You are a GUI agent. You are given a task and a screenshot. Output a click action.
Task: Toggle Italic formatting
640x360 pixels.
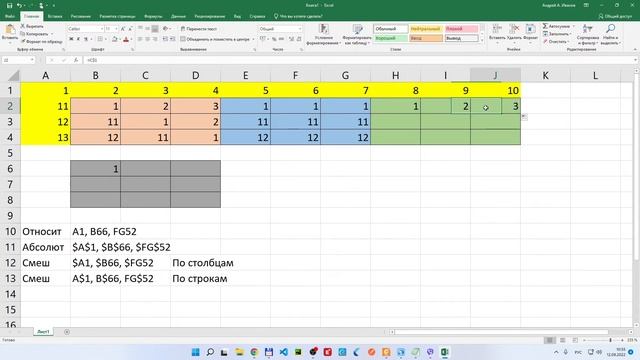tap(78, 39)
